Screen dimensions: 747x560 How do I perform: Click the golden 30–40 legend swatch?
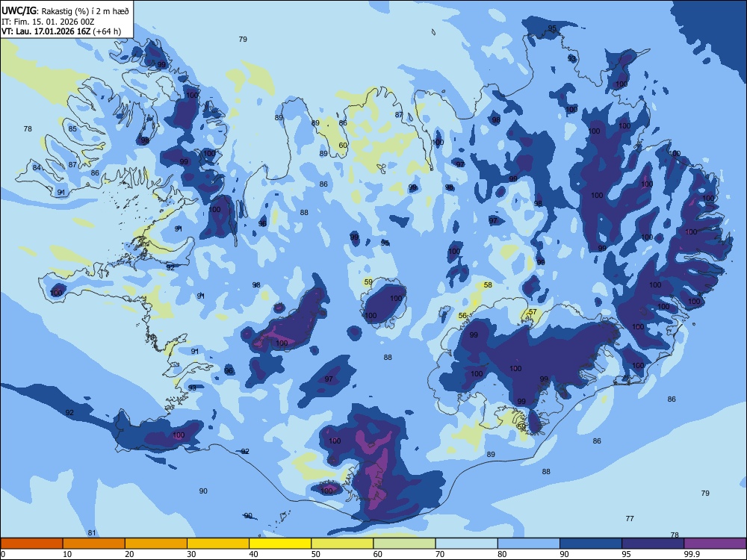pyautogui.click(x=218, y=544)
